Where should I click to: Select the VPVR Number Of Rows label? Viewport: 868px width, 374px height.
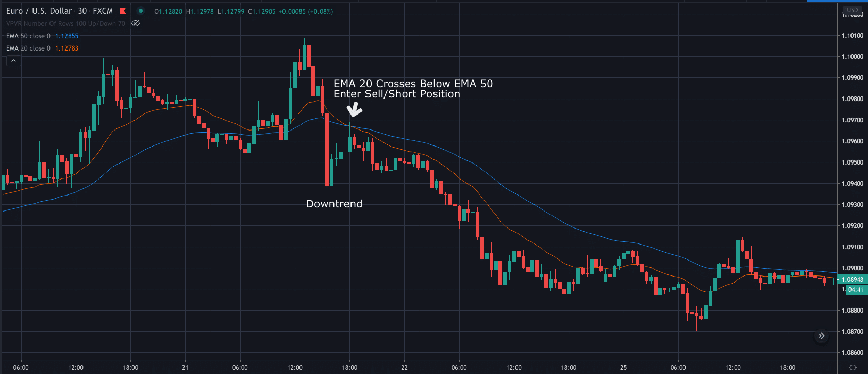(x=65, y=23)
